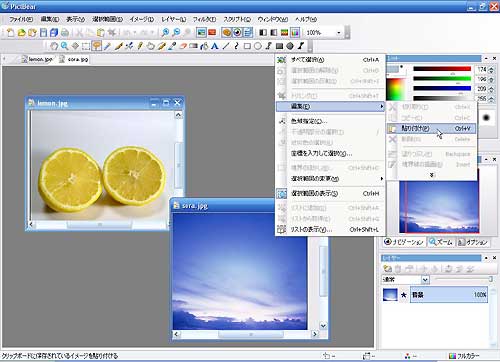Choose the rectangular selection tool
Image resolution: width=500 pixels, height=362 pixels.
[x=86, y=46]
